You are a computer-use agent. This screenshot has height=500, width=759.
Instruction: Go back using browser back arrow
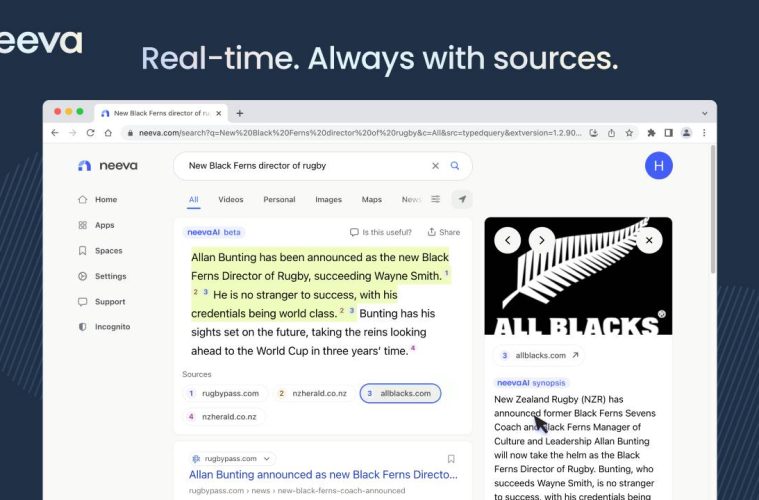pos(55,133)
